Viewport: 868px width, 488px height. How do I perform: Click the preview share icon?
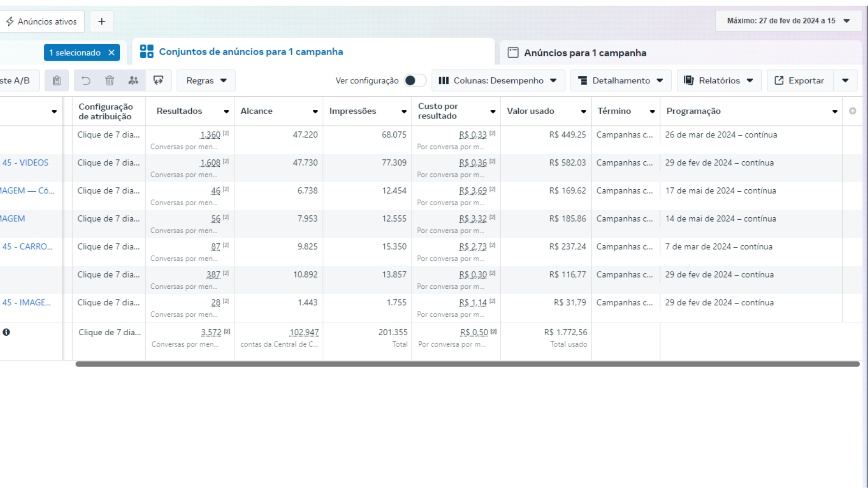pos(158,80)
